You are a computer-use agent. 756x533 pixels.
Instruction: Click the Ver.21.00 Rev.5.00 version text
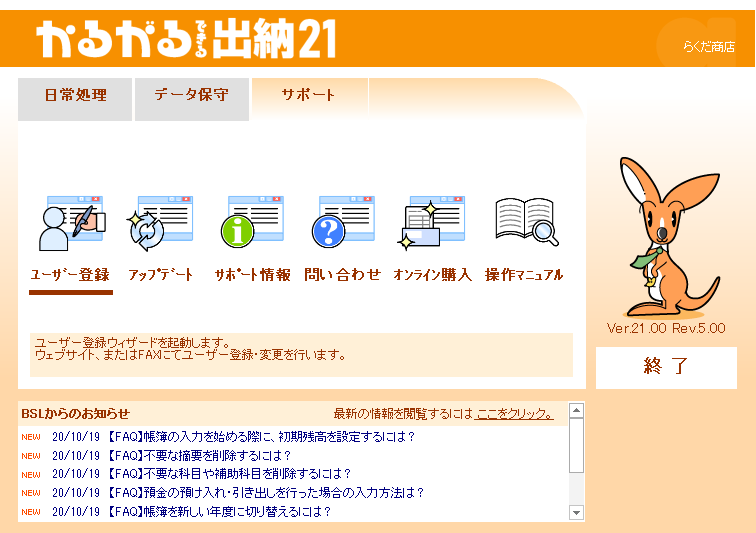pyautogui.click(x=666, y=328)
